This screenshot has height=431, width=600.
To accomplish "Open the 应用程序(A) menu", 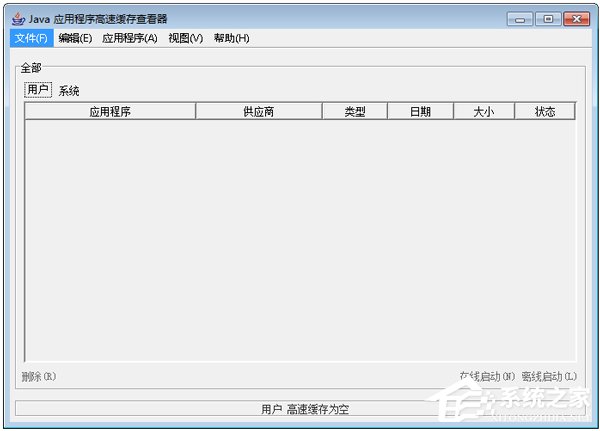I will [130, 38].
